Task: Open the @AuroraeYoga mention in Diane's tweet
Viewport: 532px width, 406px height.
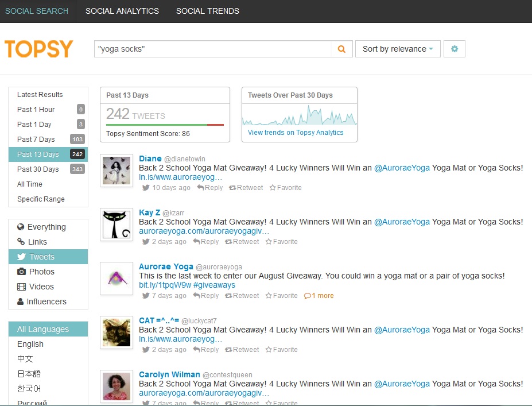Action: point(402,168)
